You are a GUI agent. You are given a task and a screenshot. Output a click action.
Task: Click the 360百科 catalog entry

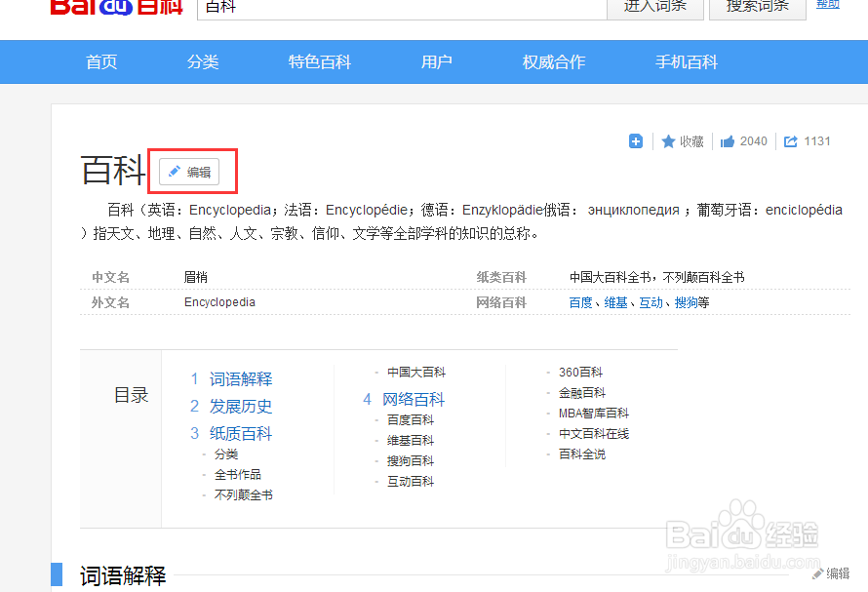(x=582, y=372)
